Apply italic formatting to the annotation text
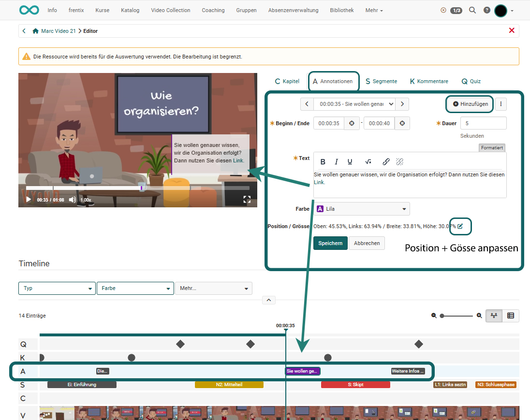 [336, 162]
